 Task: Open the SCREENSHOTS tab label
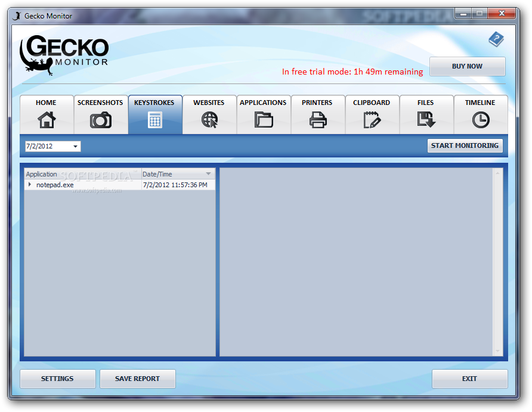(x=100, y=103)
